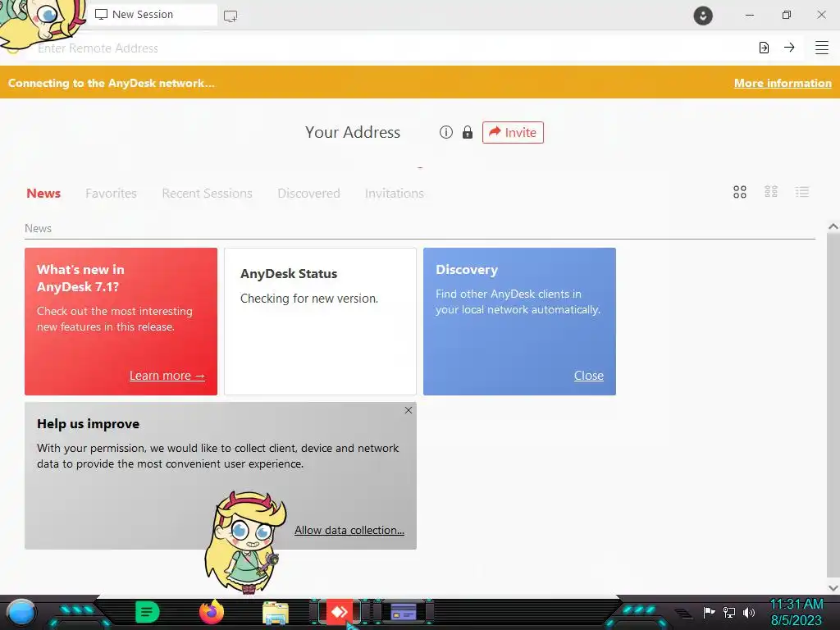The height and width of the screenshot is (630, 840).
Task: Click the volume speaker tray icon
Action: coord(748,612)
